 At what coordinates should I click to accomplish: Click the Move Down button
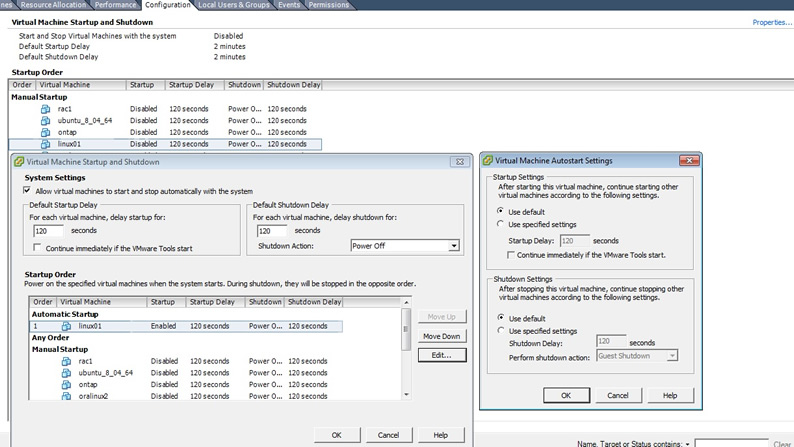coord(441,336)
